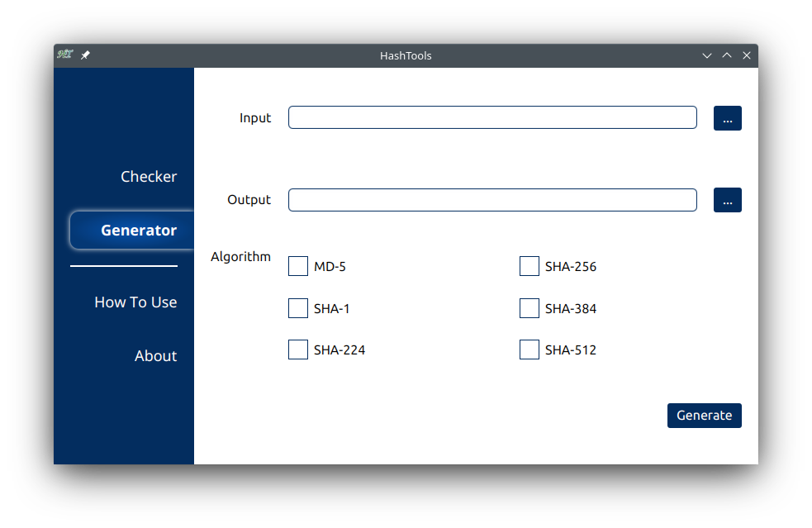
Task: Check the SHA-1 algorithm box
Action: [297, 308]
